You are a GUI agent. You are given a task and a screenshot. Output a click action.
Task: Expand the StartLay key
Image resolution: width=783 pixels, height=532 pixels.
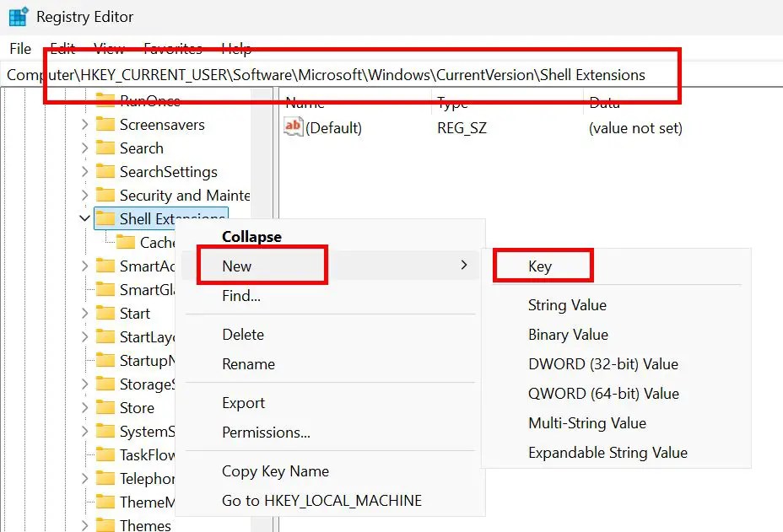[85, 337]
